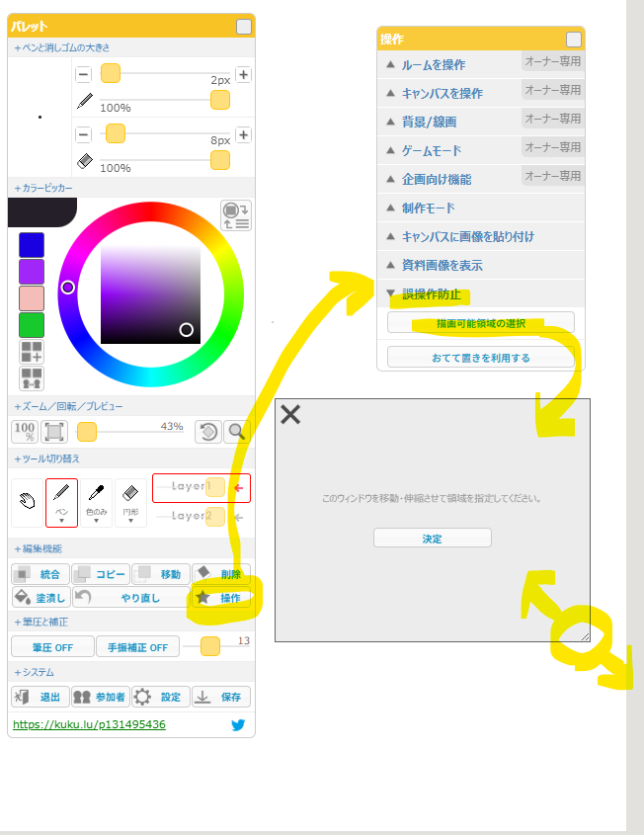Viewport: 644px width, 835px height.
Task: Toggle the 操作 panel header checkbox
Action: [x=573, y=40]
